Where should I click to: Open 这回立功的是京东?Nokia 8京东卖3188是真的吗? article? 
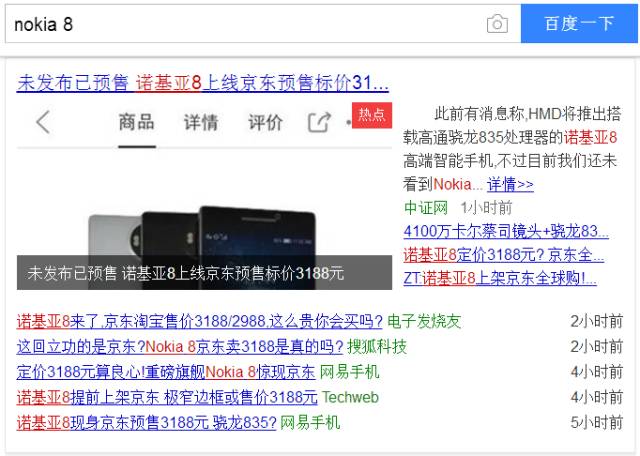pyautogui.click(x=180, y=347)
